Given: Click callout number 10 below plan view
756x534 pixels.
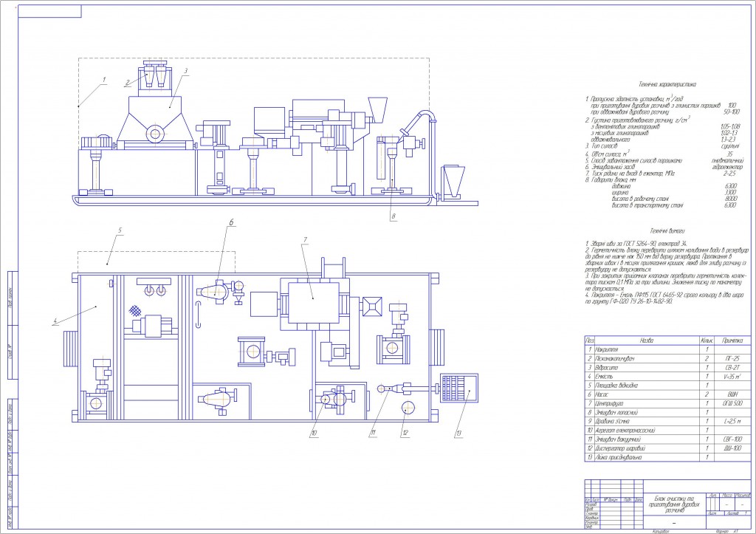Looking at the screenshot, I should click(x=313, y=433).
